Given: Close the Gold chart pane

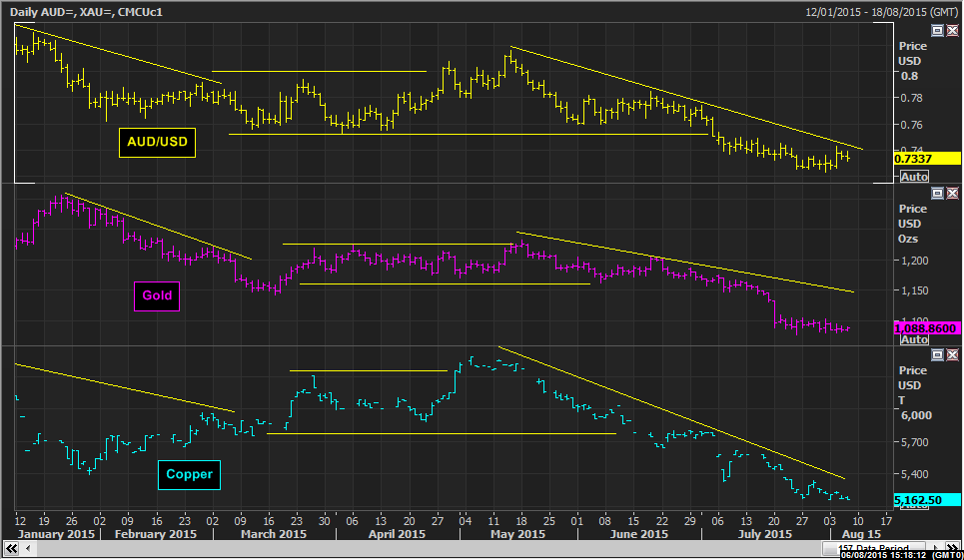Looking at the screenshot, I should tap(951, 193).
